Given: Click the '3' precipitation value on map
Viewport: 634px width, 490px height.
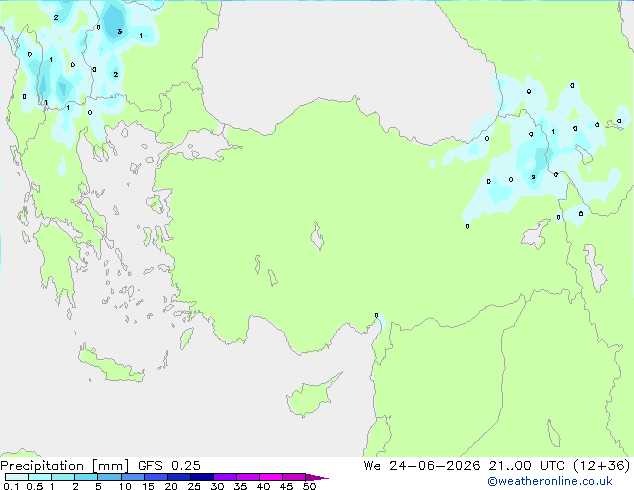Looking at the screenshot, I should pos(119,31).
